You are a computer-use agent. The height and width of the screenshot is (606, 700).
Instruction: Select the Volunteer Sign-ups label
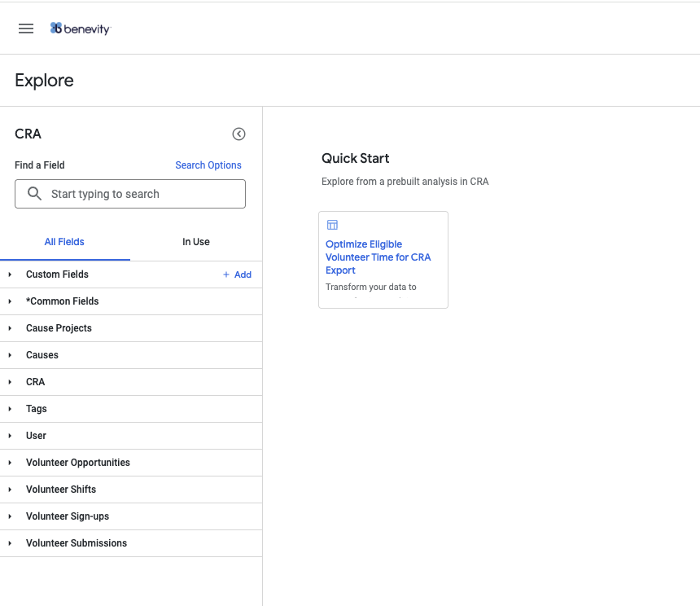coord(68,516)
